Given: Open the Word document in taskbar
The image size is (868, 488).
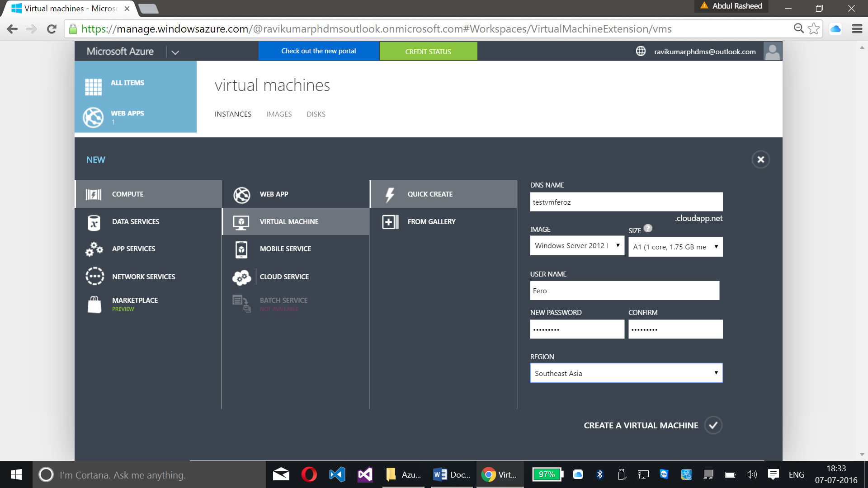Looking at the screenshot, I should 452,474.
